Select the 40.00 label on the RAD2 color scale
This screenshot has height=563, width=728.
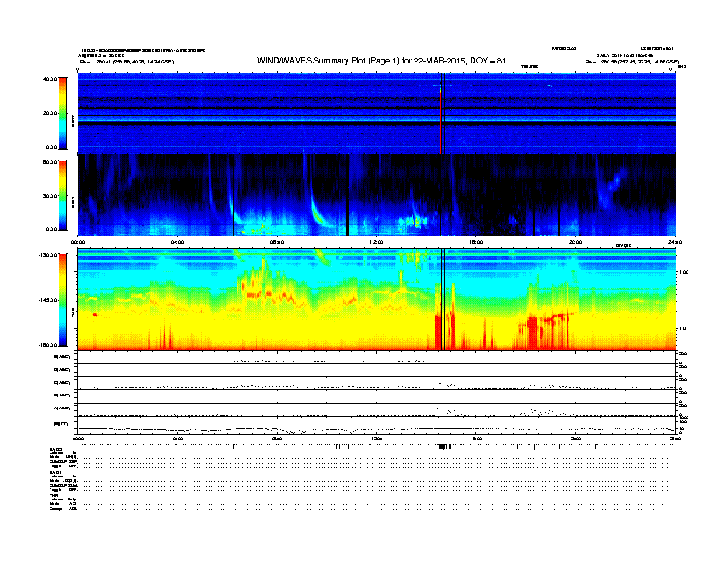[x=50, y=79]
